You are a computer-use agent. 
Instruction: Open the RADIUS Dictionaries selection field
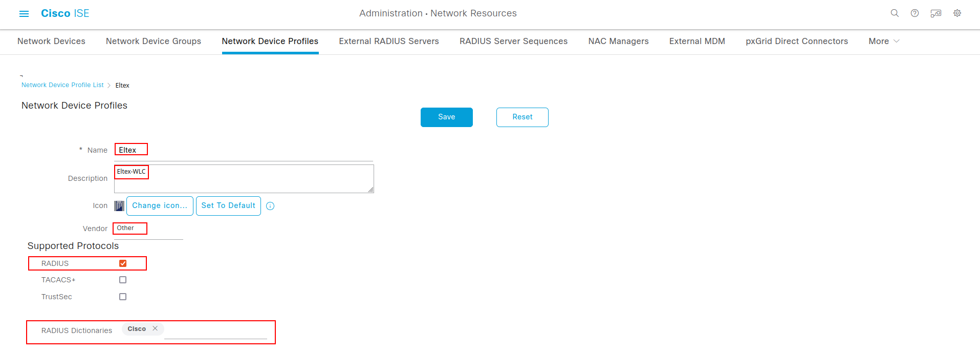pyautogui.click(x=215, y=330)
